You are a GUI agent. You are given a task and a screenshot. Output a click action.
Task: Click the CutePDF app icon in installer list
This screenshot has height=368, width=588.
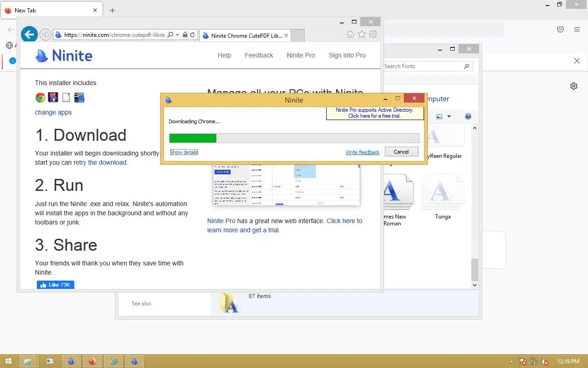pyautogui.click(x=53, y=98)
